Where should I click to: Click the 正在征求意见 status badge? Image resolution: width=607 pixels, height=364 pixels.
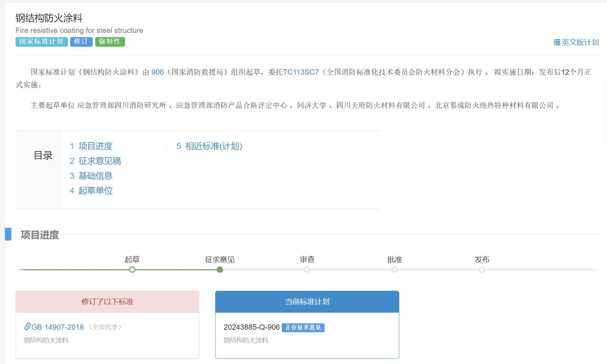click(x=303, y=327)
